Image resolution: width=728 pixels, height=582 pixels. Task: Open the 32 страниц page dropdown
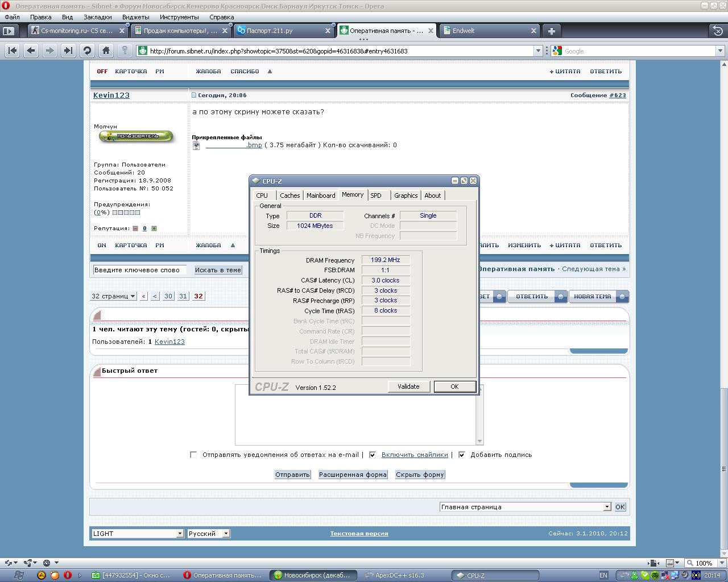[114, 296]
